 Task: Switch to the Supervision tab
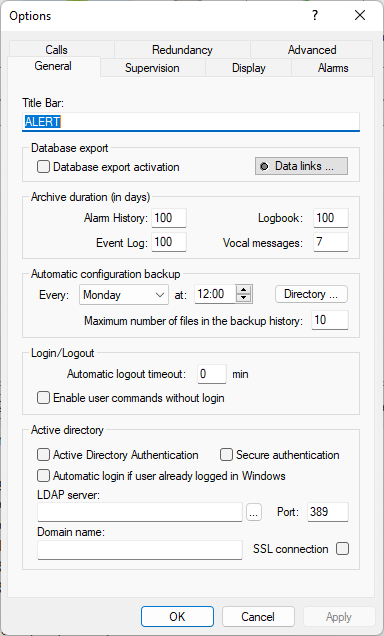coord(152,68)
